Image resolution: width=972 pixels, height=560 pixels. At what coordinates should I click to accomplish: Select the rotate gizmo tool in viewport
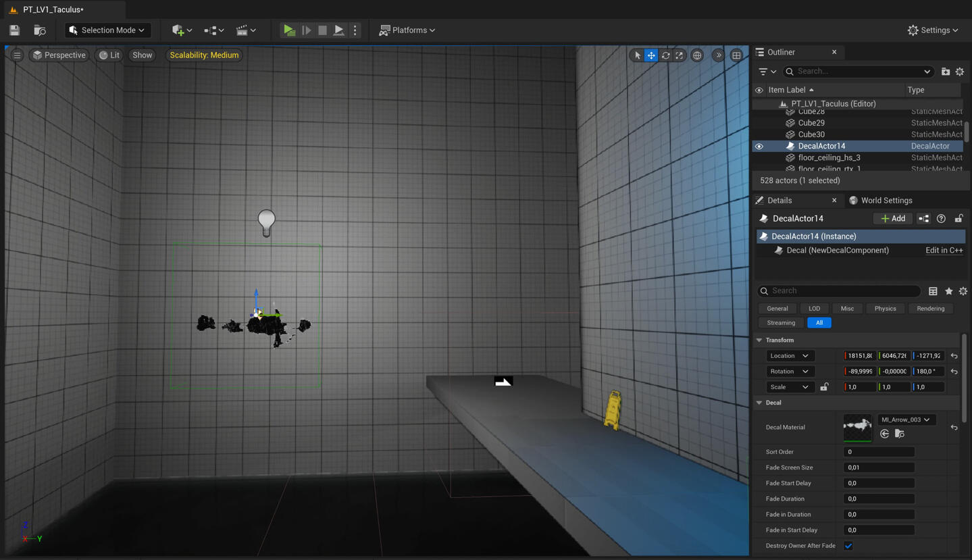(x=665, y=55)
